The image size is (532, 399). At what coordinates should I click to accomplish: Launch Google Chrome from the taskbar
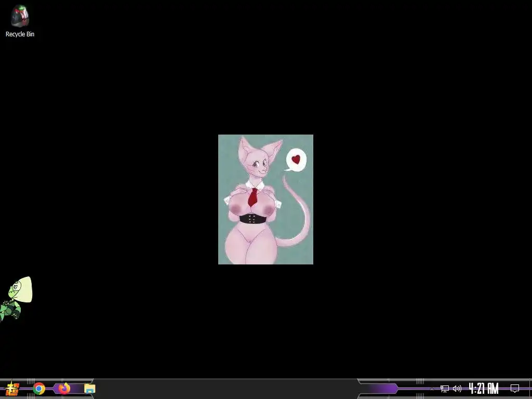(x=39, y=389)
